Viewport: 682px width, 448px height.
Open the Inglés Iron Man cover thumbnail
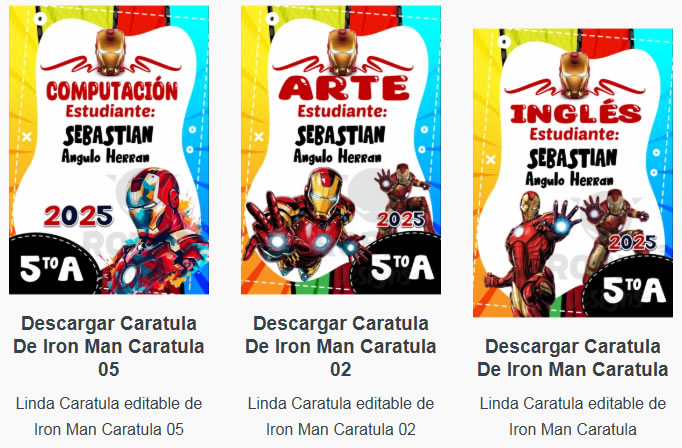click(573, 173)
